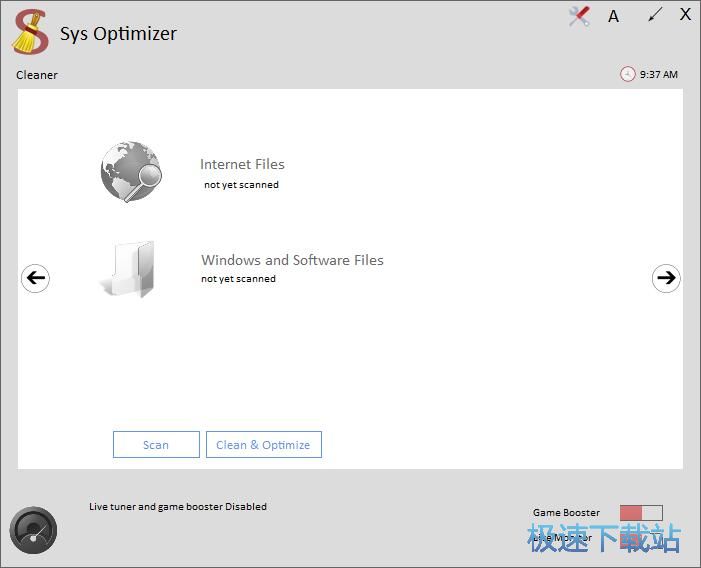Viewport: 701px width, 568px height.
Task: Click 'not yet scanned' under Windows Files
Action: click(238, 278)
